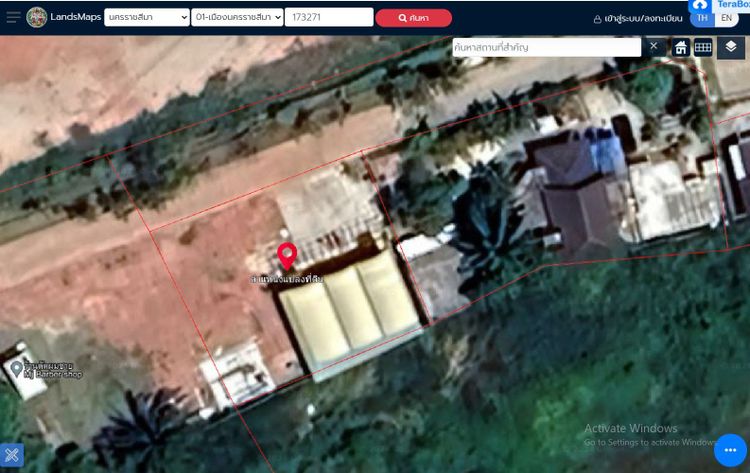Image resolution: width=750 pixels, height=473 pixels.
Task: Open the grid table icon
Action: pos(703,47)
